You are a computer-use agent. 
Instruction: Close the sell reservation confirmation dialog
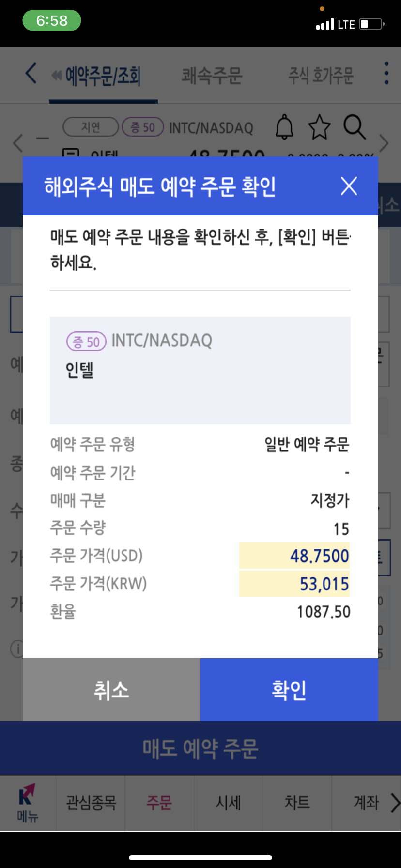point(349,186)
